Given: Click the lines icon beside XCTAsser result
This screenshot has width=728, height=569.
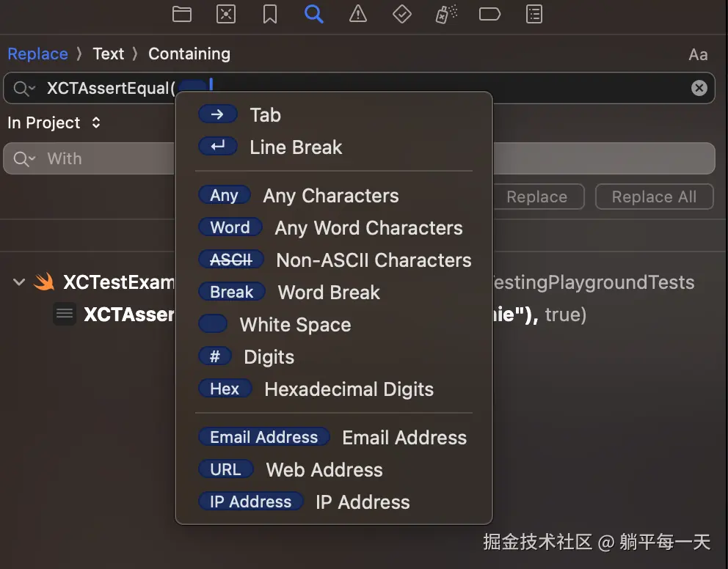Looking at the screenshot, I should pyautogui.click(x=64, y=314).
